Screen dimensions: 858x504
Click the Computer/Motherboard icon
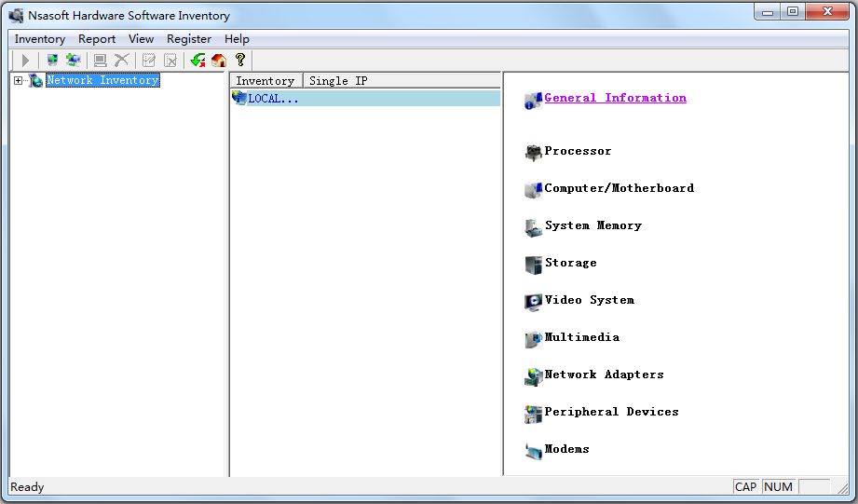[533, 190]
